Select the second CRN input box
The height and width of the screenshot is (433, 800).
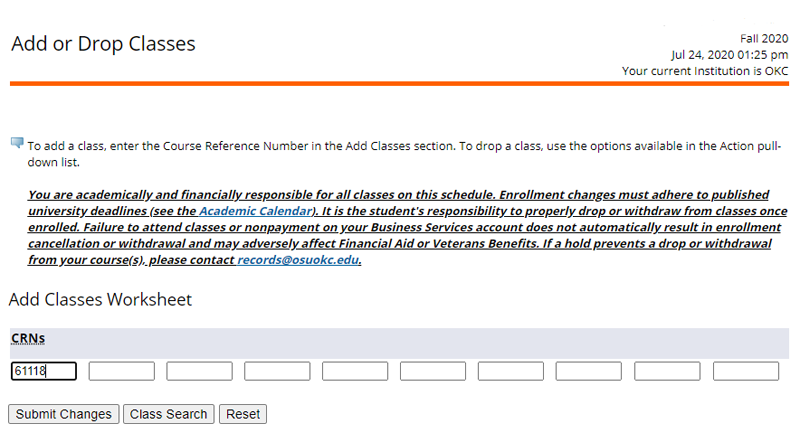tap(121, 371)
